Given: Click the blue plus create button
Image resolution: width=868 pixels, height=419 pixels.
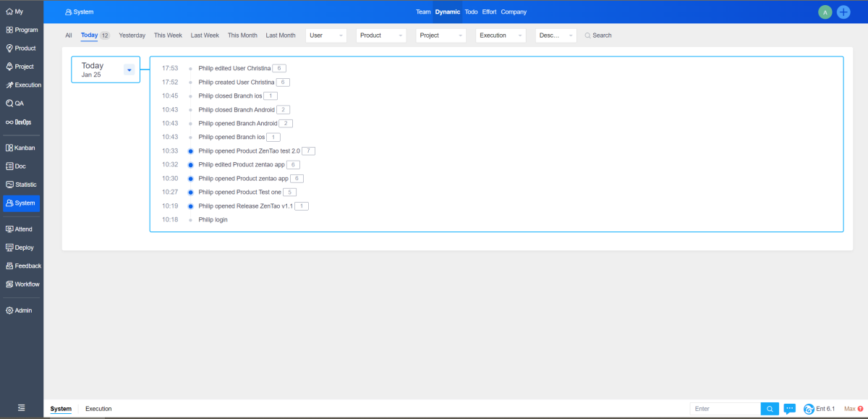Looking at the screenshot, I should pyautogui.click(x=843, y=12).
